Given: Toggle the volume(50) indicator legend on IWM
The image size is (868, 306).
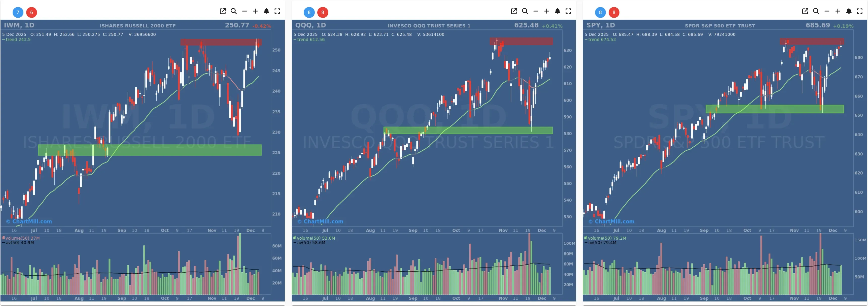Looking at the screenshot, I should tap(21, 238).
